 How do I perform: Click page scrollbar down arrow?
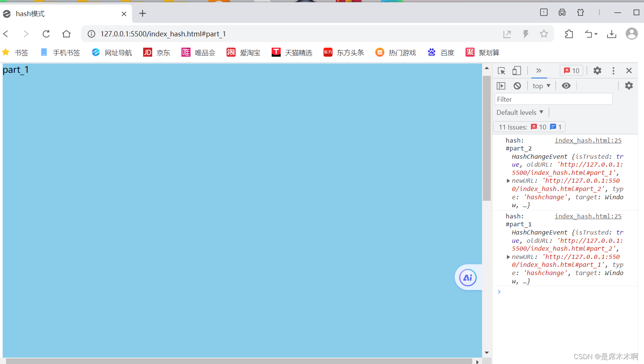(x=487, y=353)
